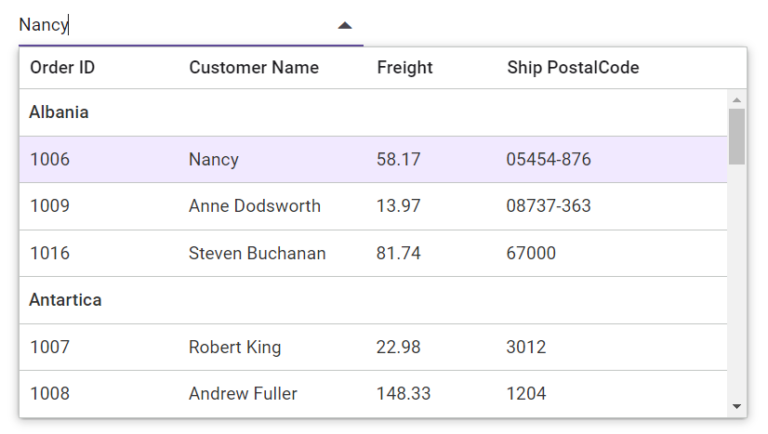Select the Nancy order 1006 row

coord(213,160)
